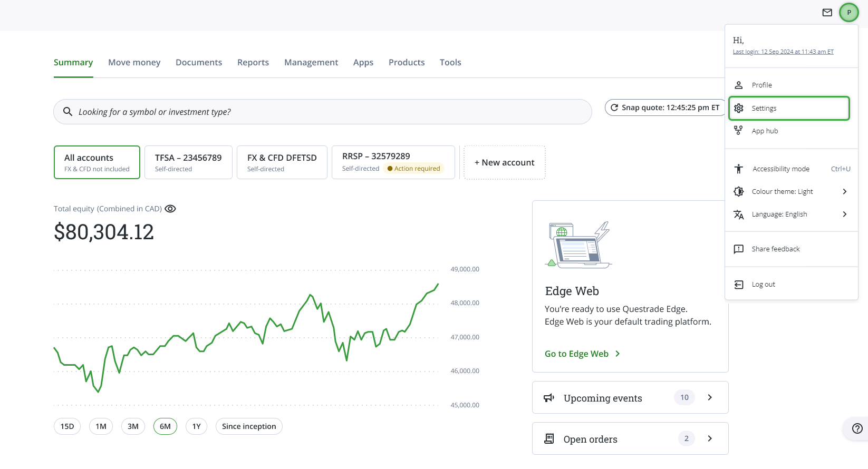868x469 pixels.
Task: Open the mail inbox envelope icon
Action: click(827, 13)
